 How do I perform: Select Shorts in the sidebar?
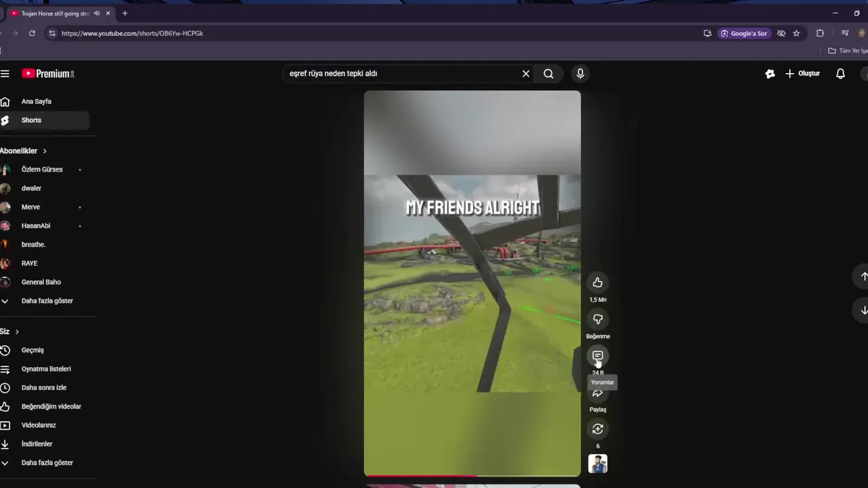(44, 120)
